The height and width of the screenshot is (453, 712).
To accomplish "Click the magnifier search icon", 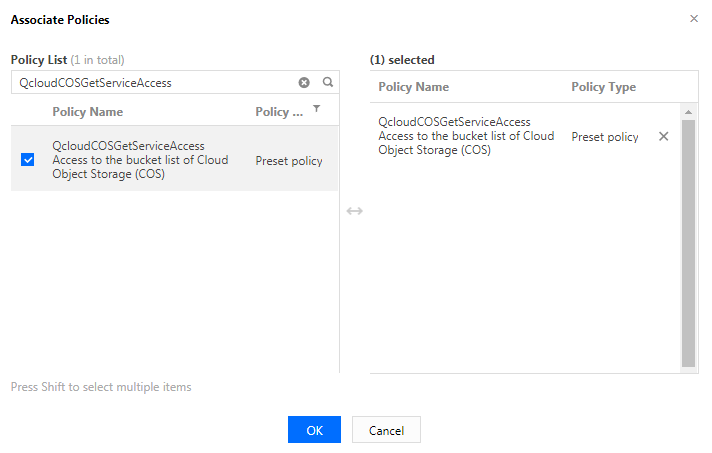I will (x=328, y=82).
